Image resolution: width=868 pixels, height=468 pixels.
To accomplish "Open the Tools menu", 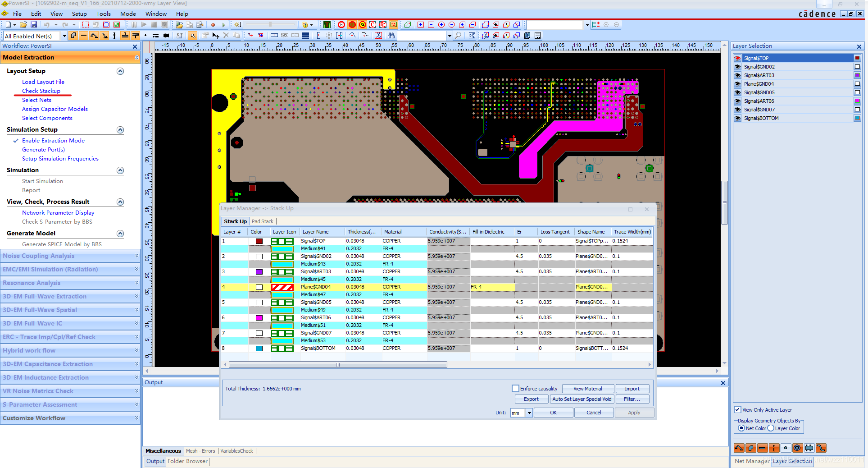I will [x=103, y=14].
